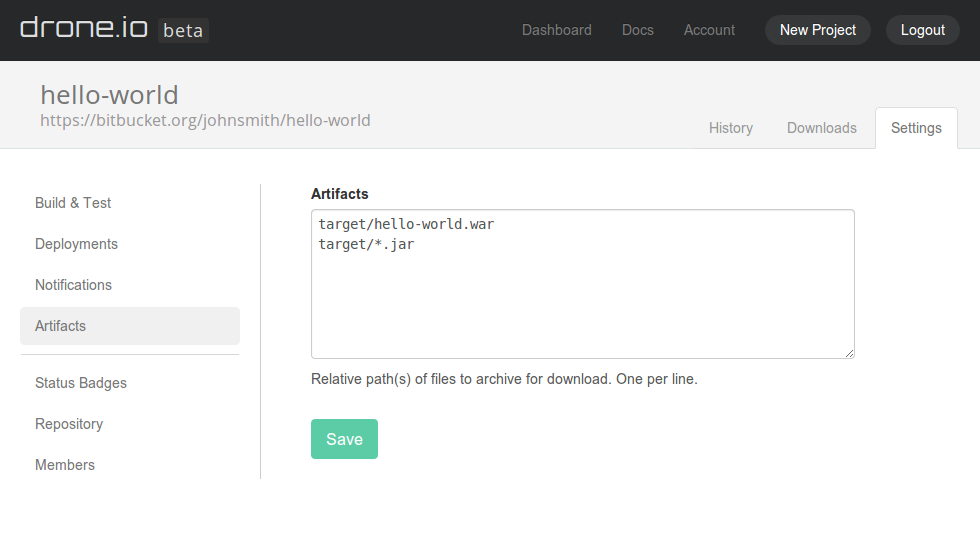This screenshot has height=557, width=980.
Task: Open the Status Badges section
Action: (x=81, y=383)
